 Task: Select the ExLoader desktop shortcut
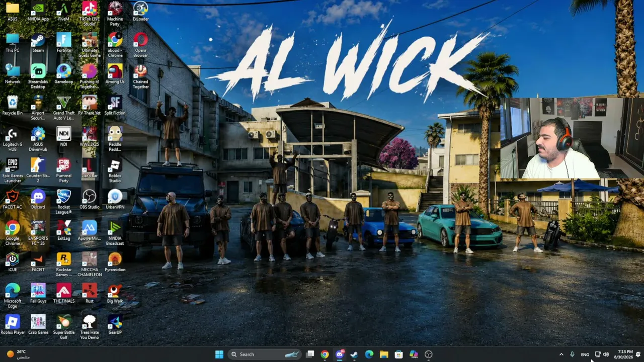coord(141,12)
